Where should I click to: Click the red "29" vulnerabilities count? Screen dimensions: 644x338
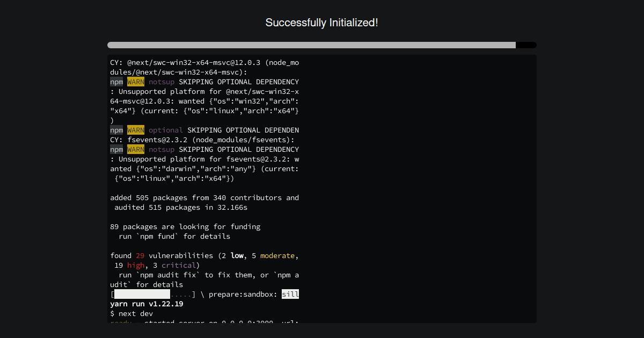coord(140,256)
